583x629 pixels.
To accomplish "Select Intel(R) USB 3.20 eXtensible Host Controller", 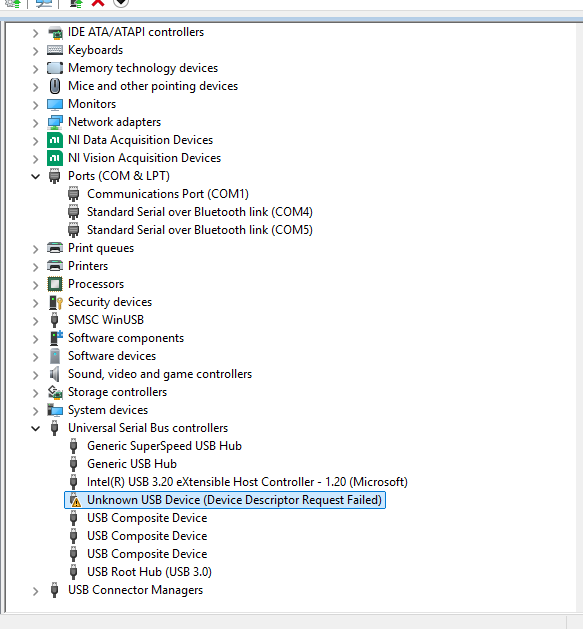I will click(247, 482).
